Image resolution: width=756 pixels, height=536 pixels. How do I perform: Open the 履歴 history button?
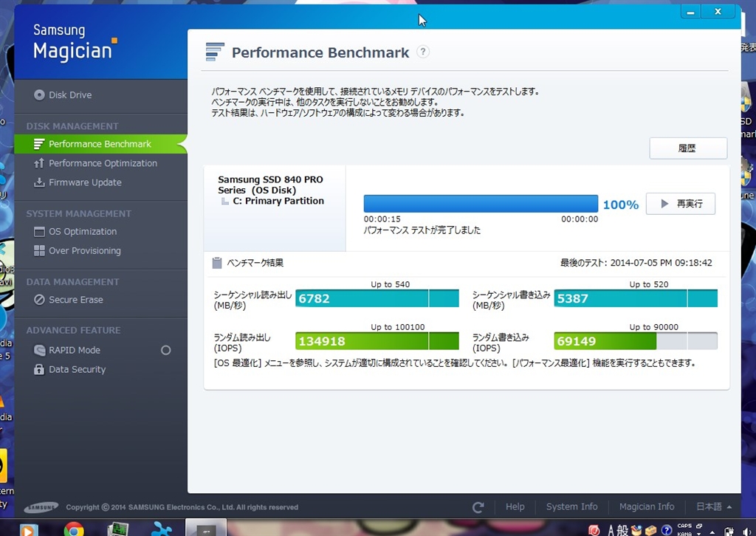pyautogui.click(x=688, y=148)
